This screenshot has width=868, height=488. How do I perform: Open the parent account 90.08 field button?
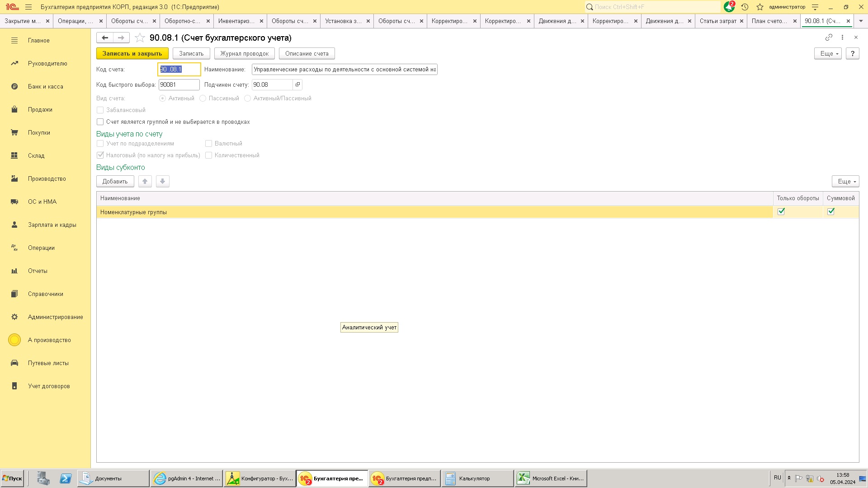(x=297, y=84)
